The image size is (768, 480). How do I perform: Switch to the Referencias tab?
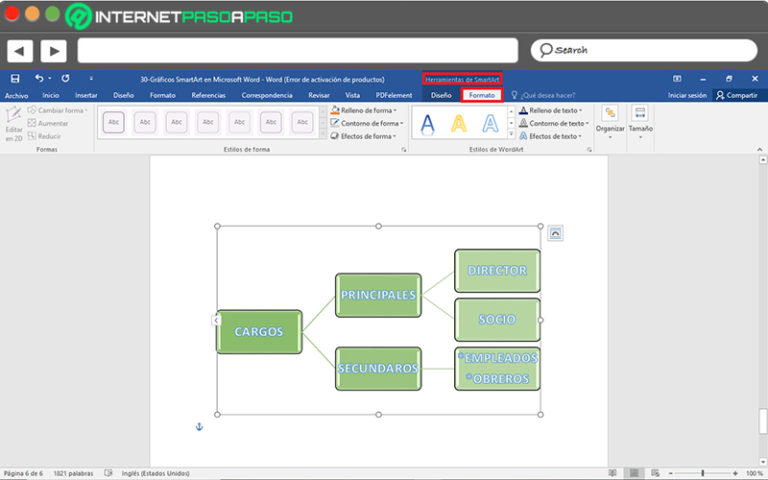coord(208,95)
